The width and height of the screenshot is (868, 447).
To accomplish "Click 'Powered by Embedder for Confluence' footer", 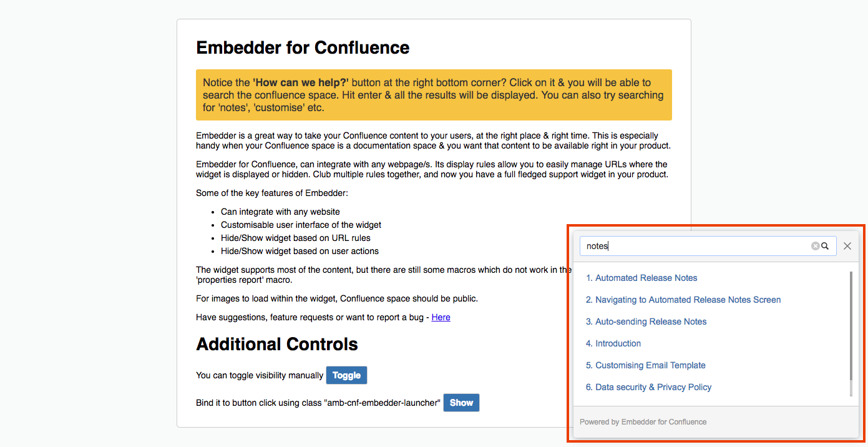I will point(643,422).
